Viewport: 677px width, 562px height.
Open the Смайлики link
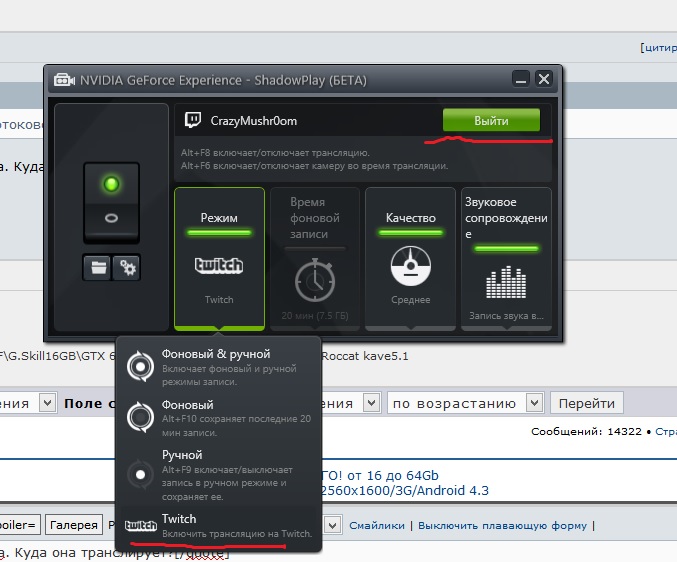(377, 525)
